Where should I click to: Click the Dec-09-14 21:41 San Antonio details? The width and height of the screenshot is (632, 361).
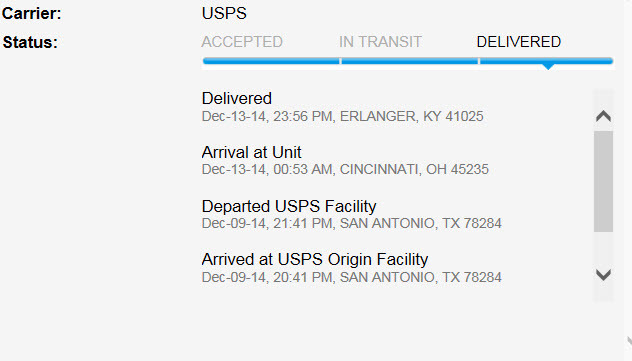[x=351, y=223]
